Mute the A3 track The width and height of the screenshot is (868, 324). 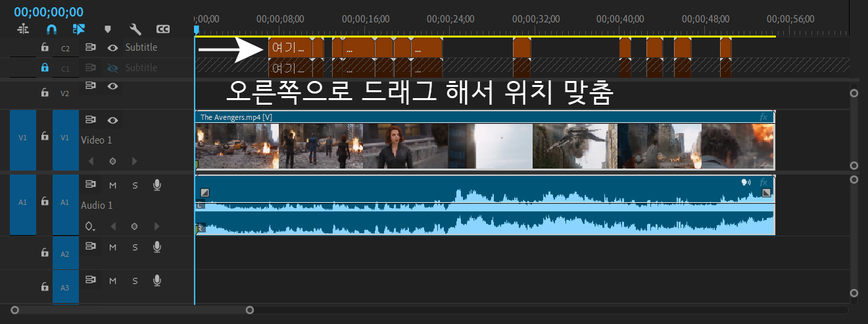click(x=112, y=281)
